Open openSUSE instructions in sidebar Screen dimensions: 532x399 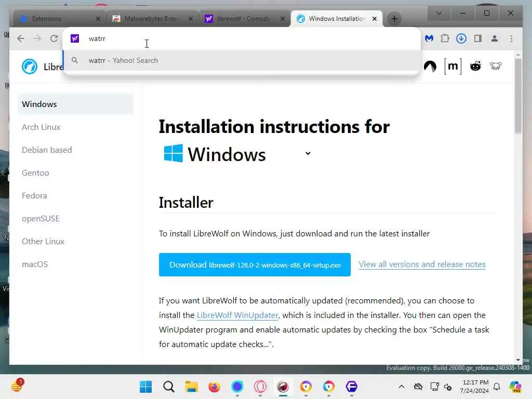pos(41,219)
